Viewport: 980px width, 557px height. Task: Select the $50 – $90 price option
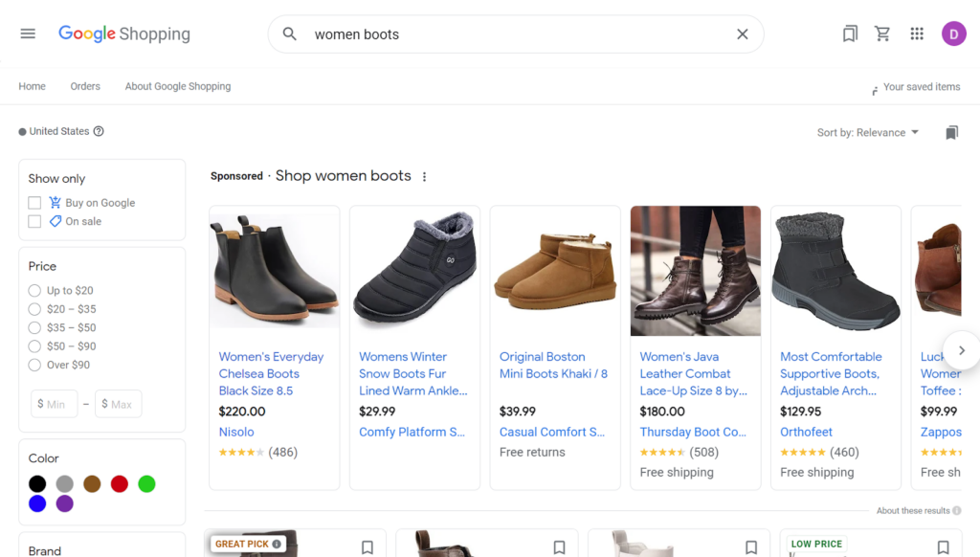tap(34, 346)
